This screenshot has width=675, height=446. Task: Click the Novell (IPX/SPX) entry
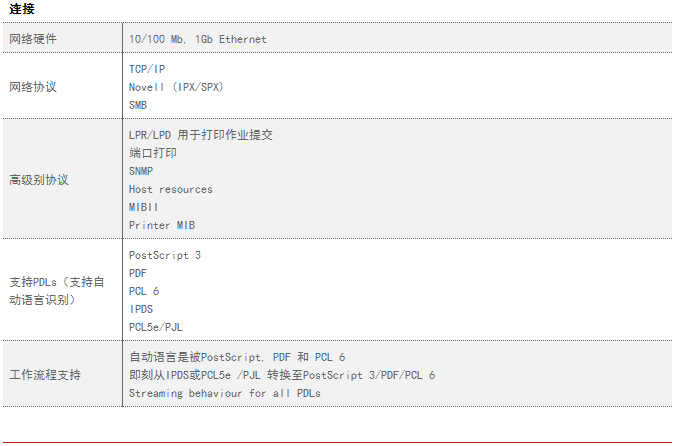pos(176,87)
